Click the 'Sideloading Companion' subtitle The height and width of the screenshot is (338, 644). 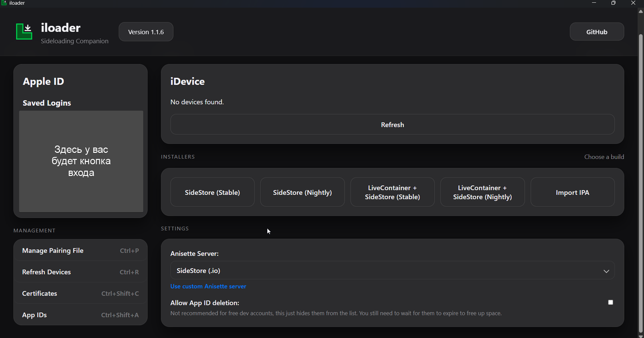[75, 41]
